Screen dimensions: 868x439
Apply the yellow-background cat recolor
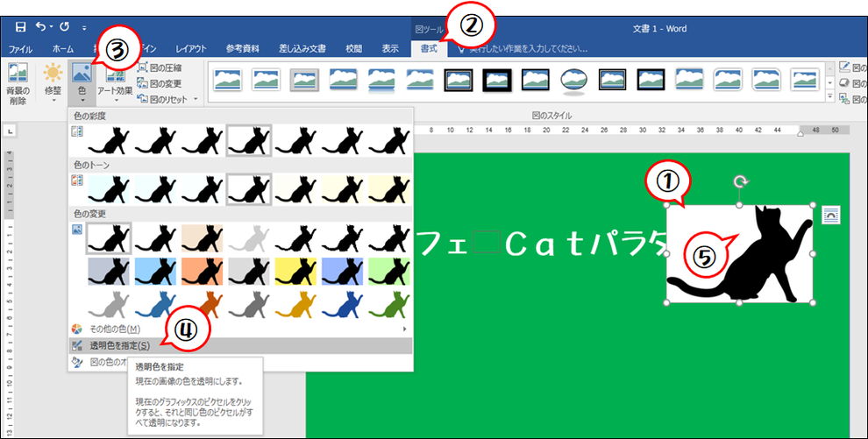point(295,271)
